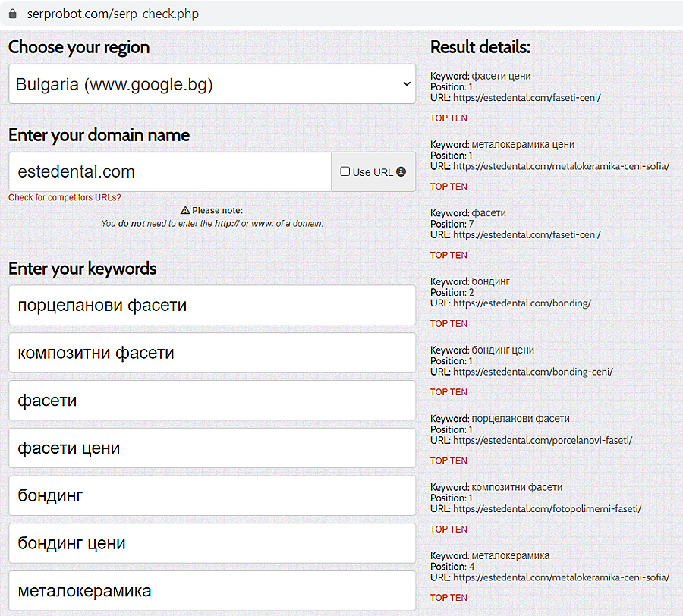Click the Position: 4 text

(452, 567)
